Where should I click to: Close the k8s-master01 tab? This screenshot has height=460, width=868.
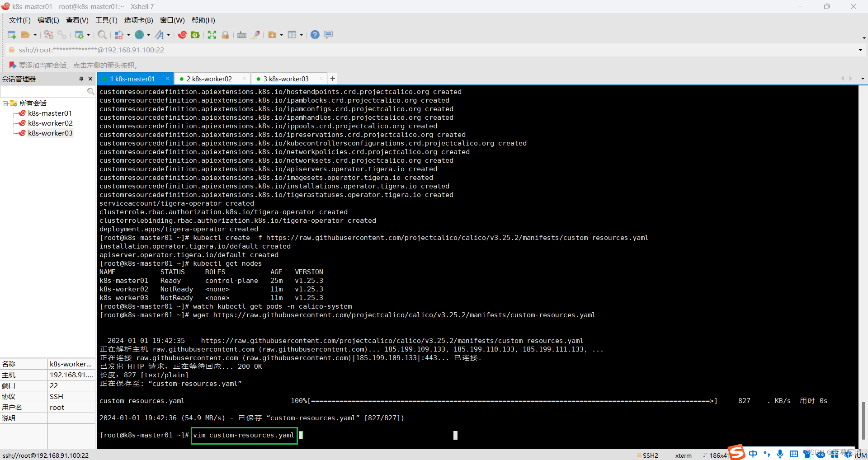point(167,79)
